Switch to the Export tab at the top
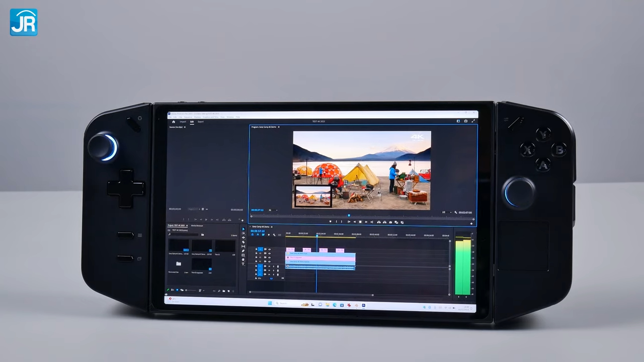The image size is (644, 362). pyautogui.click(x=200, y=121)
